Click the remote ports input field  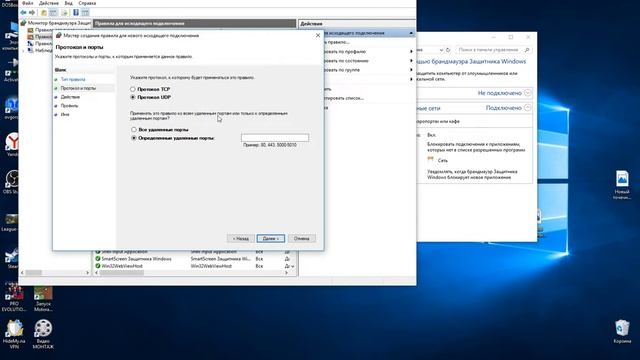click(x=275, y=138)
